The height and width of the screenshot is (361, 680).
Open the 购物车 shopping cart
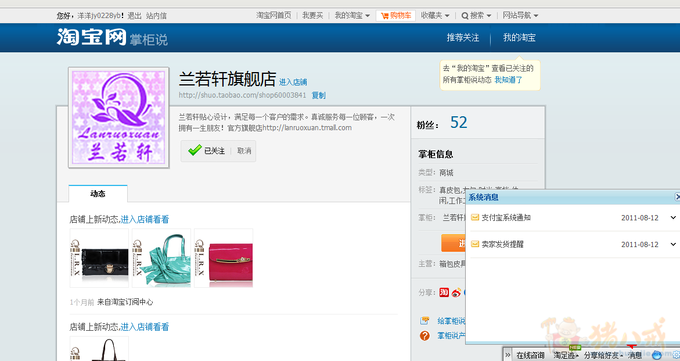pyautogui.click(x=396, y=16)
